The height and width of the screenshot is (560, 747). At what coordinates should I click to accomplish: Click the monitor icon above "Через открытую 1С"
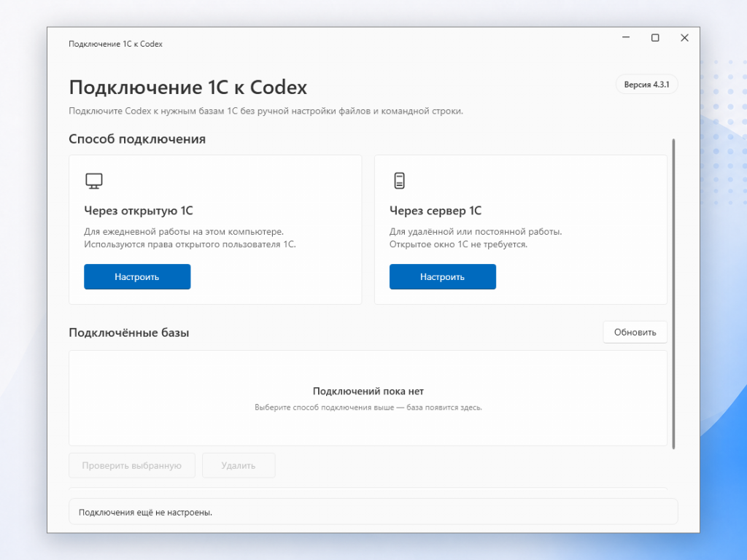click(x=94, y=181)
